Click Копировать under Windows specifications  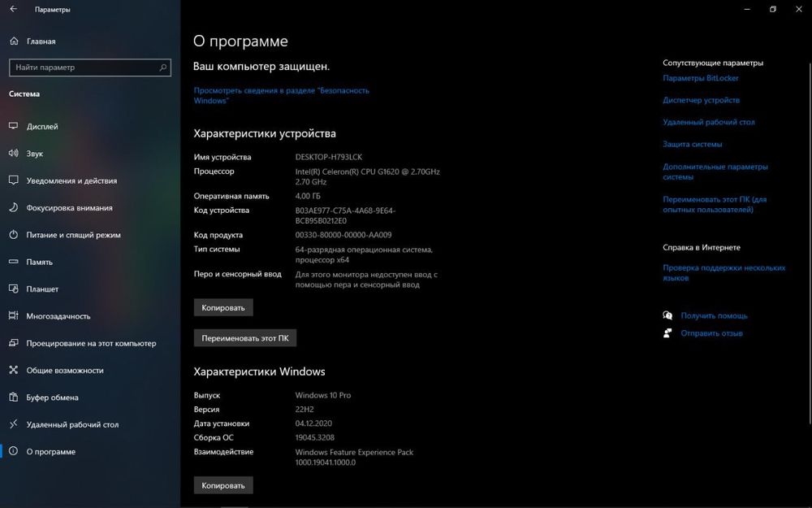tap(223, 485)
